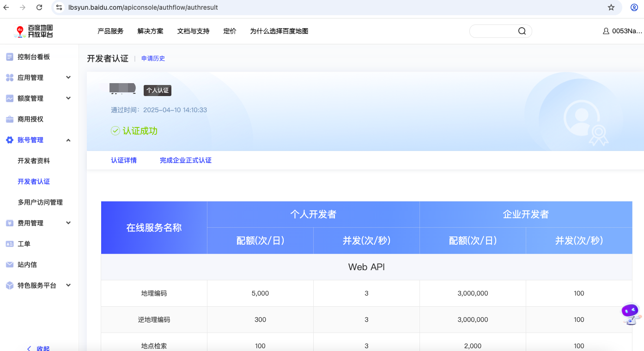
Task: Open the purple robot assistant
Action: click(x=631, y=314)
